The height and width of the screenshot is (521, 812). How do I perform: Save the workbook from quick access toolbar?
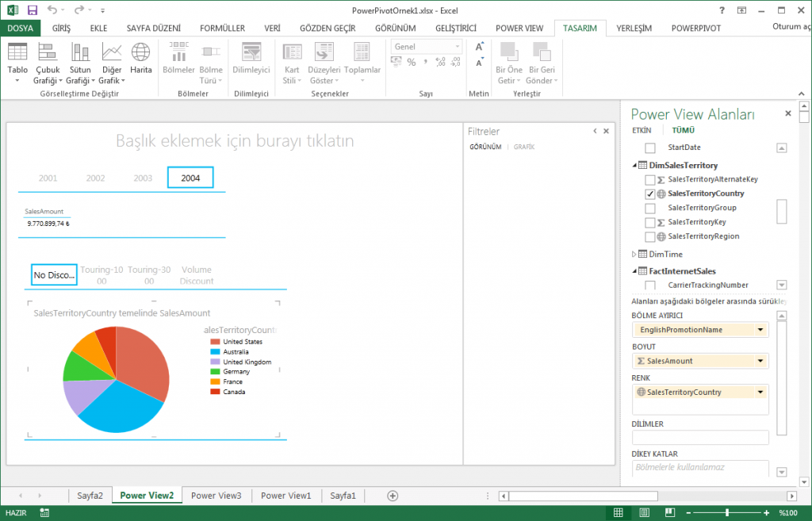point(32,10)
